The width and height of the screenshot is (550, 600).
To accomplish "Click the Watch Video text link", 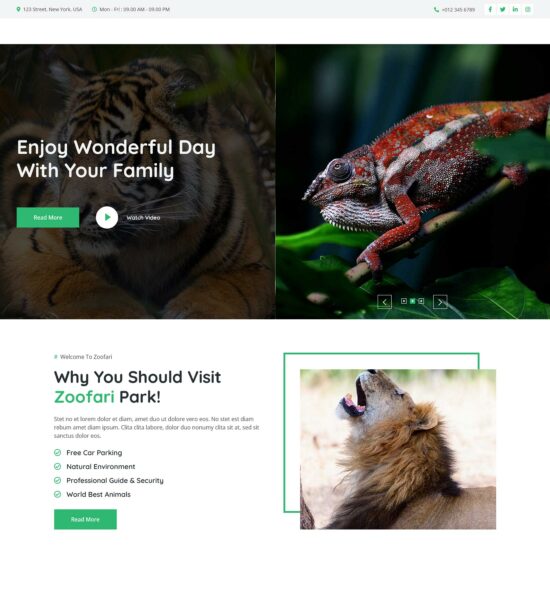I will [143, 217].
